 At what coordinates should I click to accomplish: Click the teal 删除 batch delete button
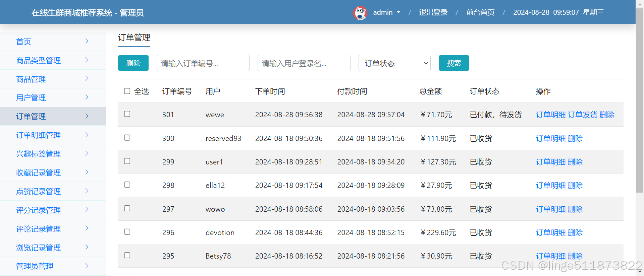tap(133, 63)
